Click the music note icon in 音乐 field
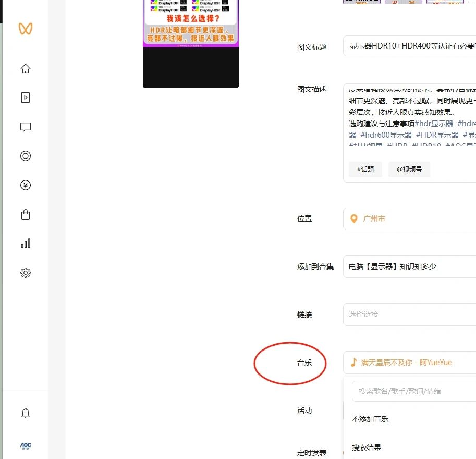Screen dimensions: 476x459 click(353, 363)
